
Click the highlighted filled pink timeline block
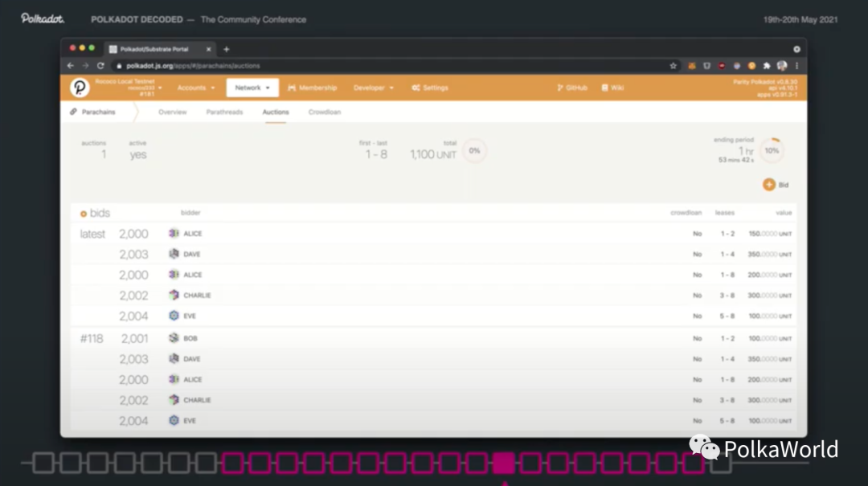coord(504,463)
